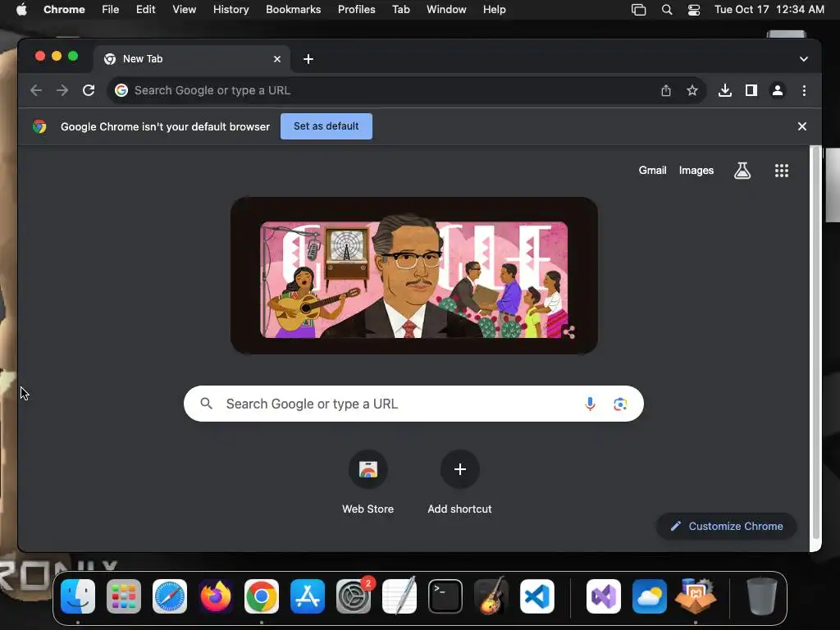Launch Safari from the Dock

tap(170, 596)
